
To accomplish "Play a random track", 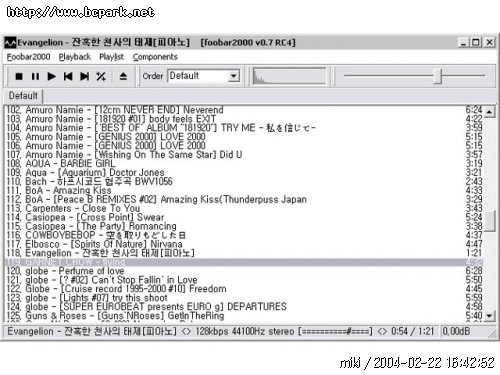I will (x=101, y=76).
